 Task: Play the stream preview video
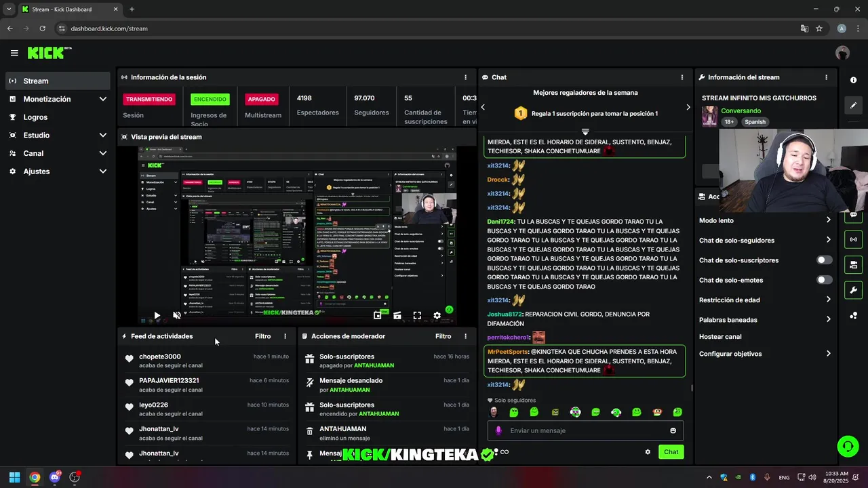click(x=157, y=315)
